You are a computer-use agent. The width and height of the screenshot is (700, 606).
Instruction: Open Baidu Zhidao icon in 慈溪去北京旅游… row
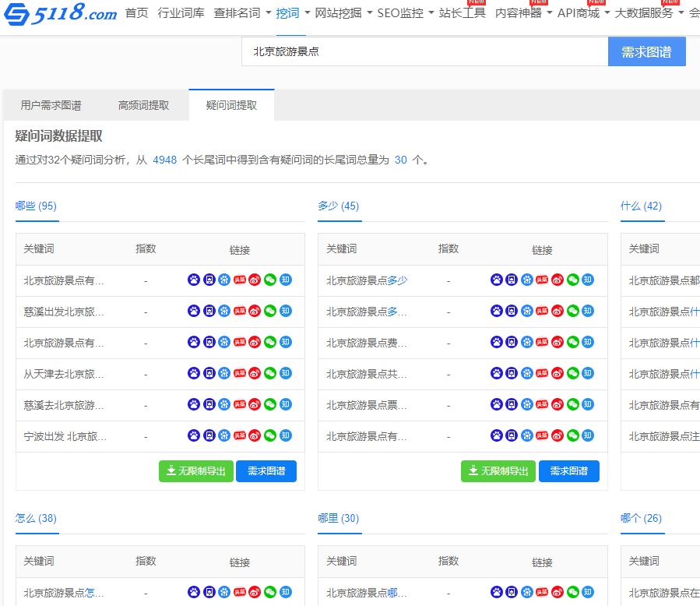pos(224,404)
